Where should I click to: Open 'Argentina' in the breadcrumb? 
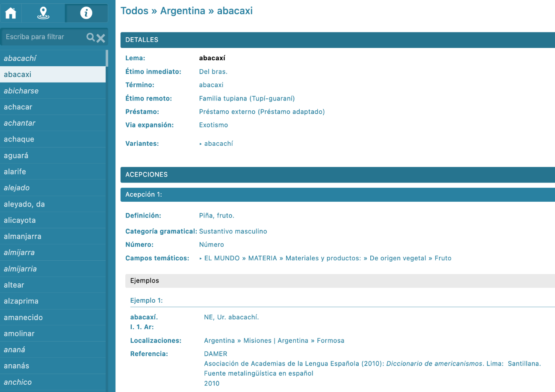pos(183,11)
